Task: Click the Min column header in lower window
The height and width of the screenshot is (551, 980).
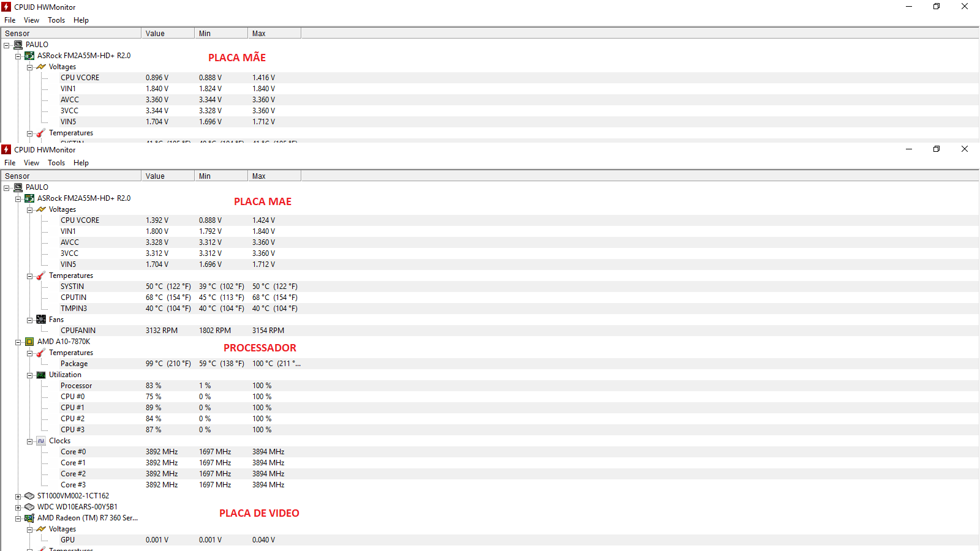Action: tap(221, 176)
